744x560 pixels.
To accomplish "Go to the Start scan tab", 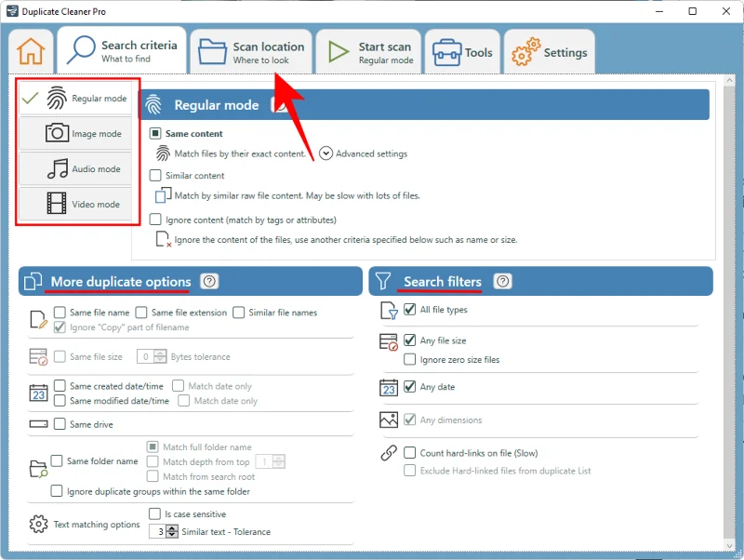I will [x=369, y=52].
